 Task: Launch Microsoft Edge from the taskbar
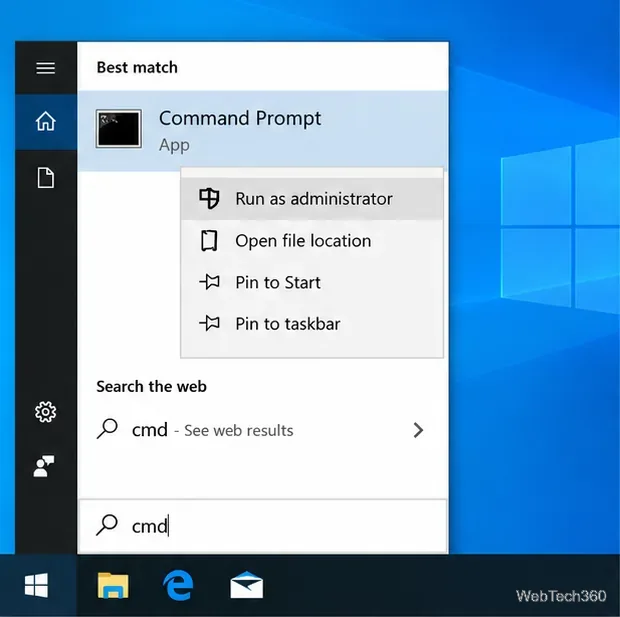click(178, 586)
